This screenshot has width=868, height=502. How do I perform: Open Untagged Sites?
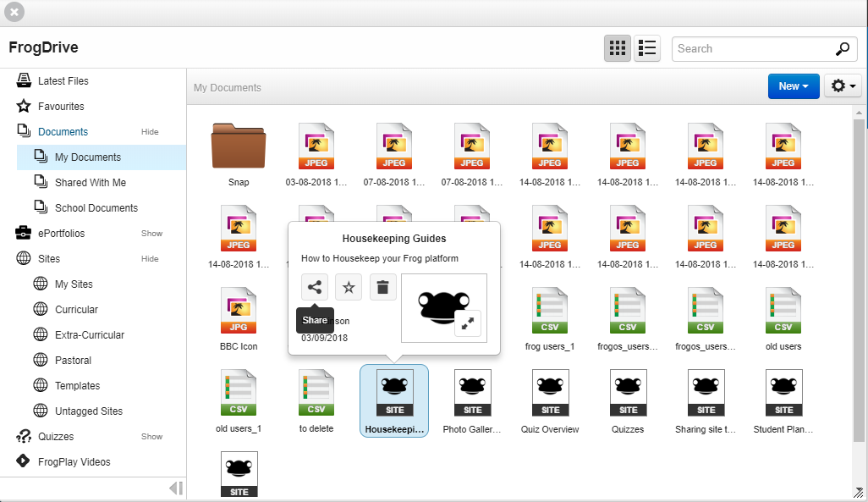tap(89, 411)
